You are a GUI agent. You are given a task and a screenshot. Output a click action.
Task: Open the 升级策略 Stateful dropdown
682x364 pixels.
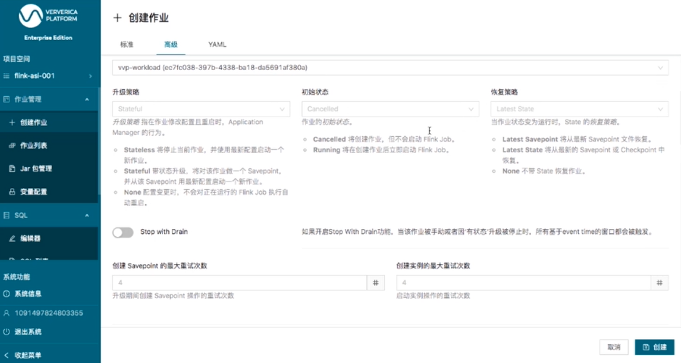(201, 109)
